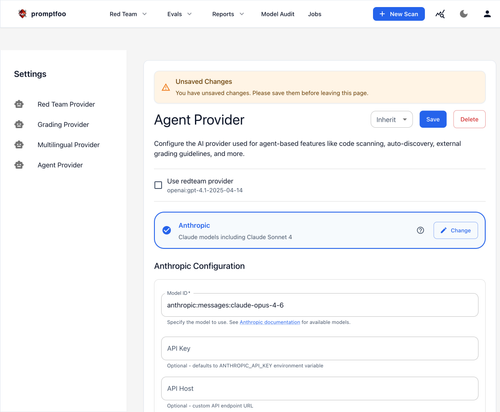Select the Anthropic provider checkmark
This screenshot has height=412, width=500.
point(167,230)
